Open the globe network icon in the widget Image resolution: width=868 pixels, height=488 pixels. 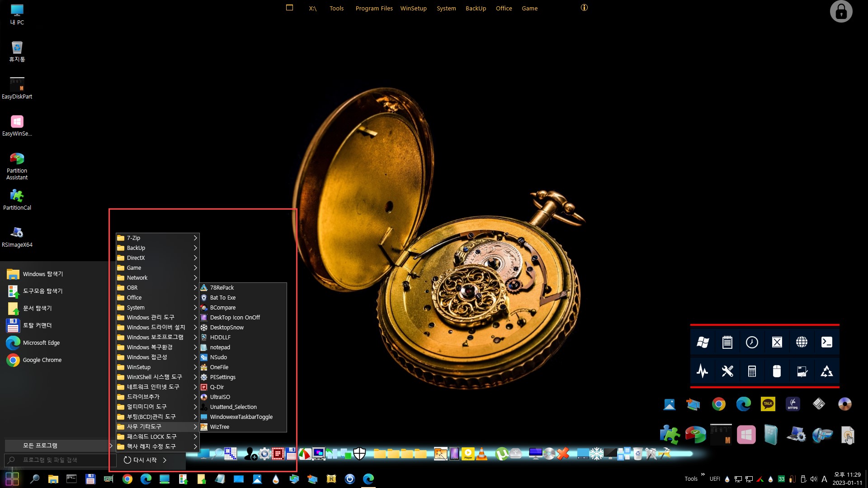click(x=802, y=343)
